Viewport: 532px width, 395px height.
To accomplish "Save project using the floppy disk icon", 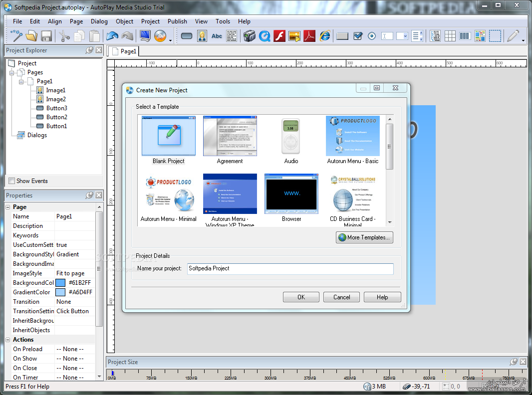I will 46,35.
